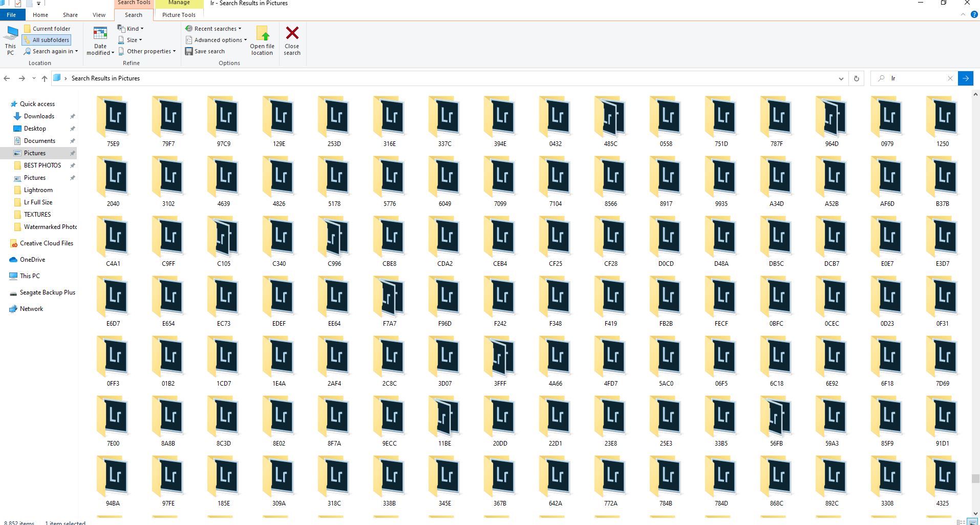Click the up one level arrow
Screen dimensions: 980x525
click(x=44, y=78)
